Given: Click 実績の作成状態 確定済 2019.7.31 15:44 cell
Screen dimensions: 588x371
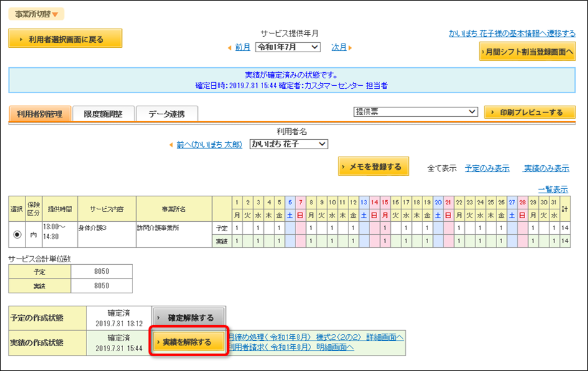Looking at the screenshot, I should coord(119,343).
